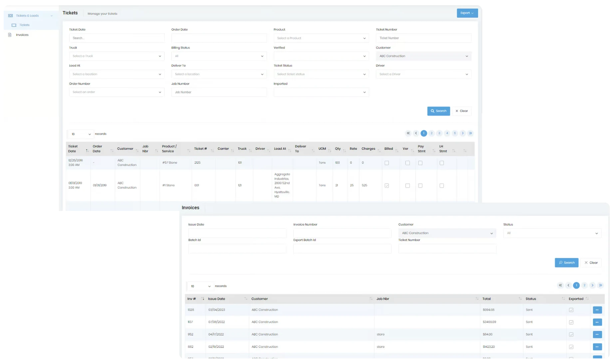The height and width of the screenshot is (364, 614).
Task: Switch to Invoices in the sidebar menu
Action: [x=22, y=35]
